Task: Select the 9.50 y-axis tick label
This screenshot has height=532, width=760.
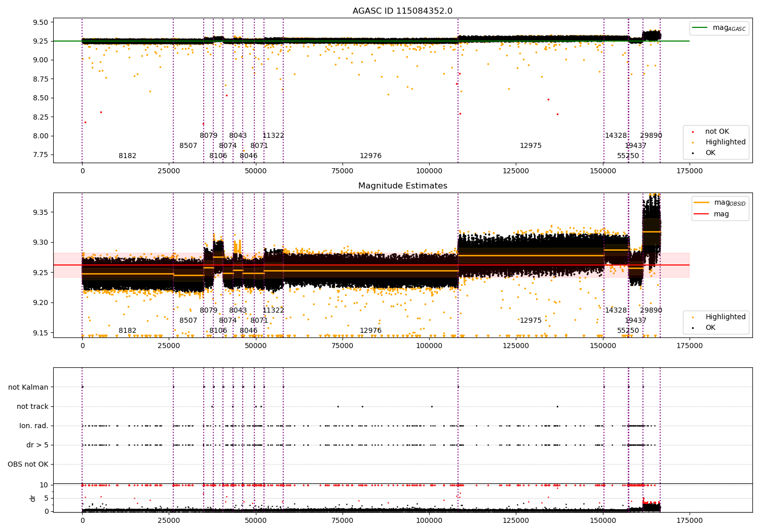Action: coord(40,22)
